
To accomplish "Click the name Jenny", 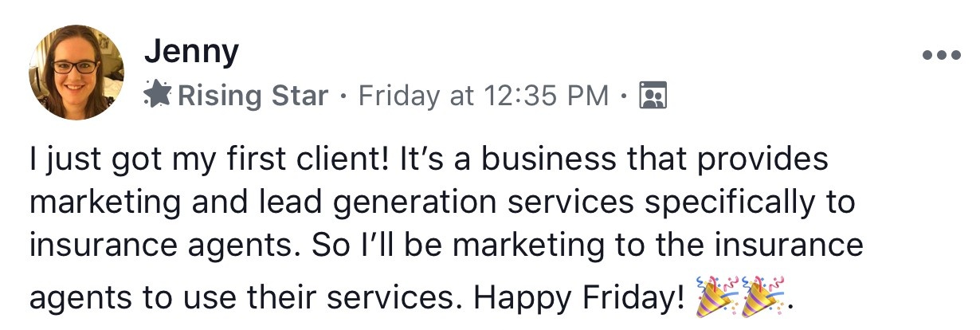I will pyautogui.click(x=191, y=53).
